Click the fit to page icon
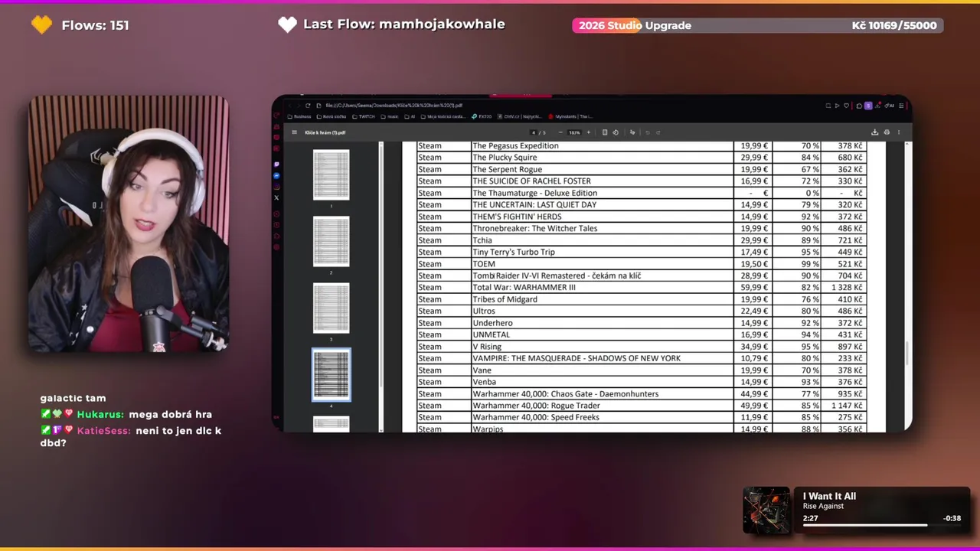Viewport: 980px width, 551px height. (x=605, y=132)
